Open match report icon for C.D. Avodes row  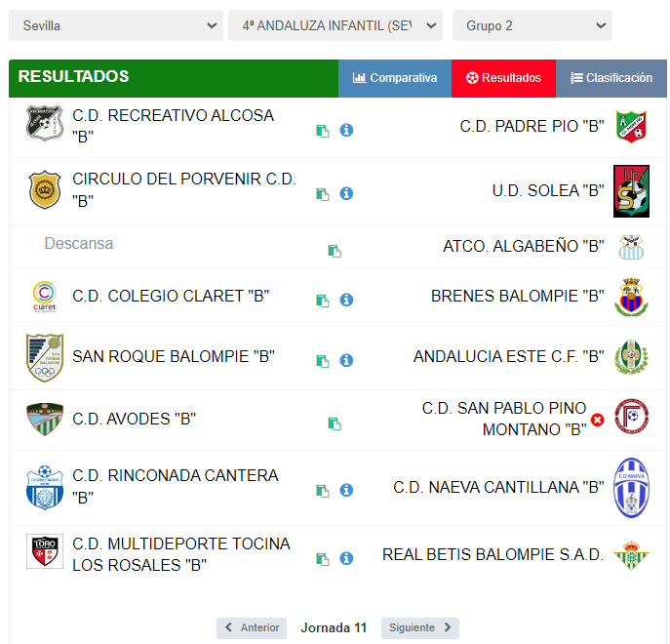click(x=335, y=423)
